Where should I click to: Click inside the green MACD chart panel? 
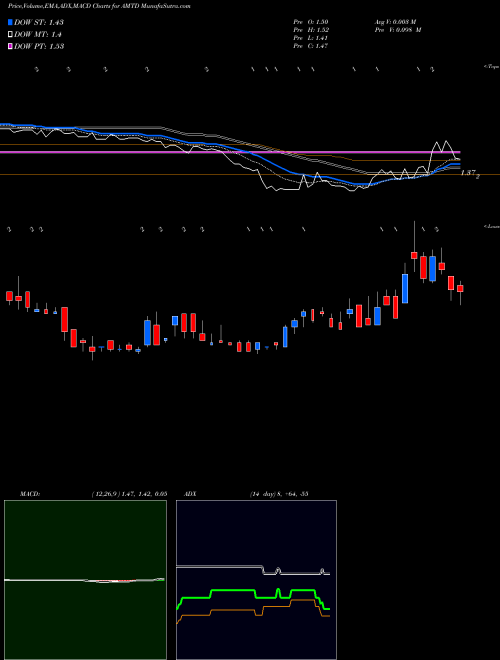pos(85,580)
